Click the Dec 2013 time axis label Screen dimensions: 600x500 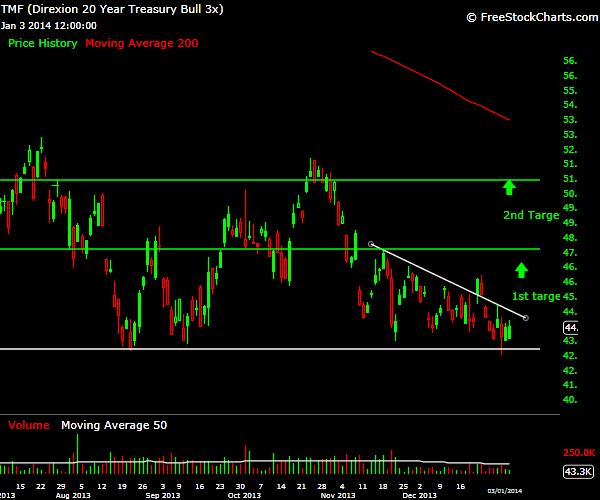[419, 495]
